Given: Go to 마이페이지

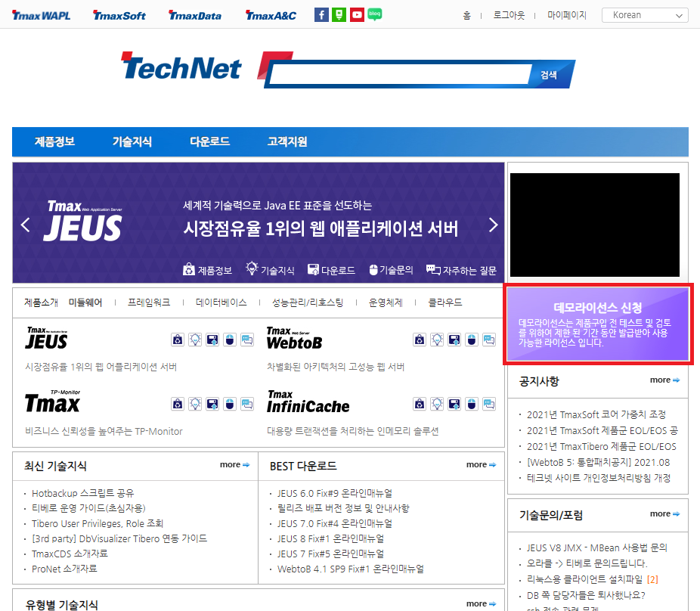Looking at the screenshot, I should click(567, 15).
